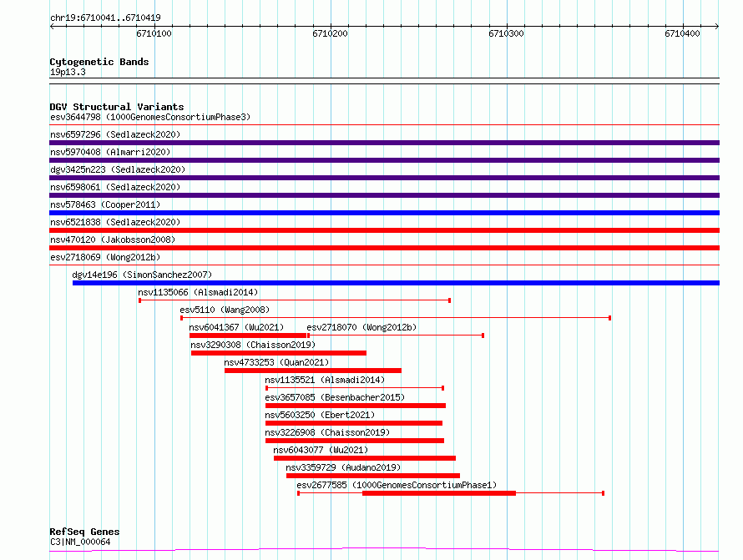The width and height of the screenshot is (743, 560).
Task: Open the nsv578463 Cooper2011 label
Action: tap(105, 204)
